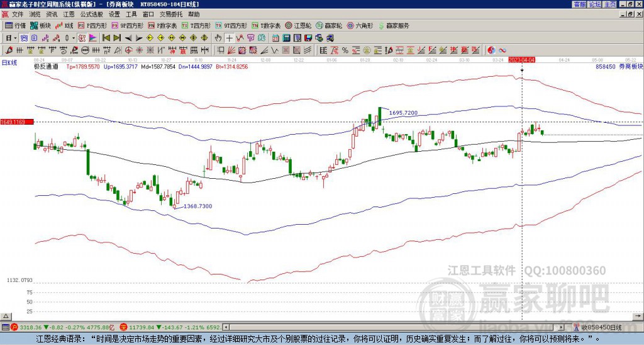Click the 日K线 label on chart
The height and width of the screenshot is (345, 644).
[9, 62]
